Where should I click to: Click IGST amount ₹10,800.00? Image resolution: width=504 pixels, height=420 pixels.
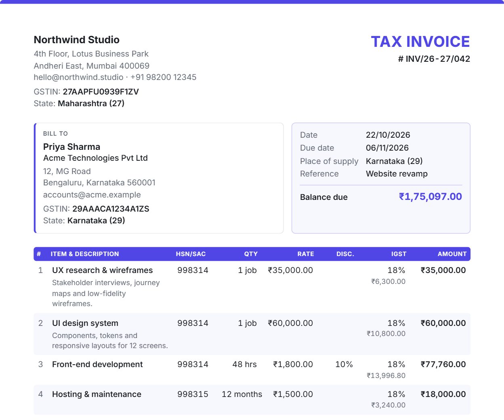tap(386, 334)
